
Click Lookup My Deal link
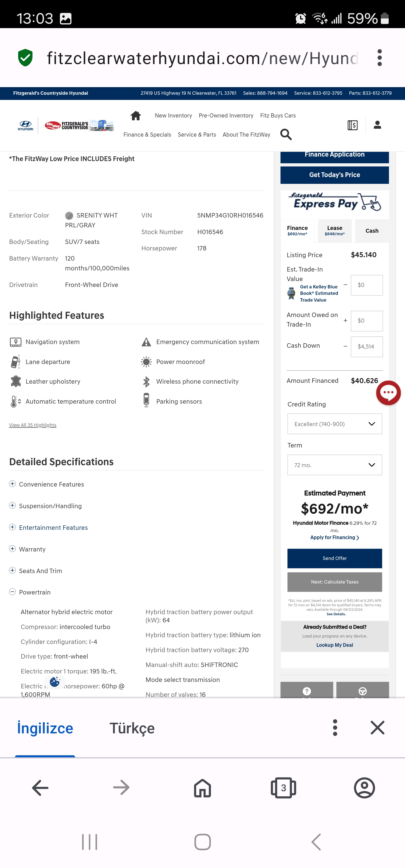pos(334,645)
